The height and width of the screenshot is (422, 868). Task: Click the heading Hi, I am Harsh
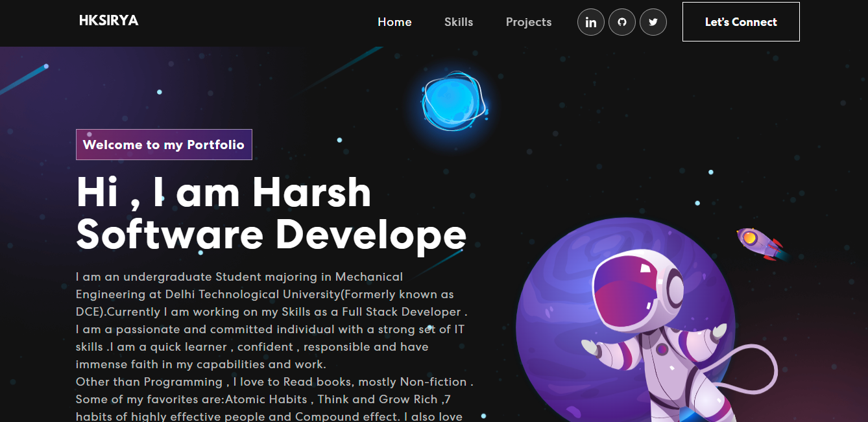[224, 193]
